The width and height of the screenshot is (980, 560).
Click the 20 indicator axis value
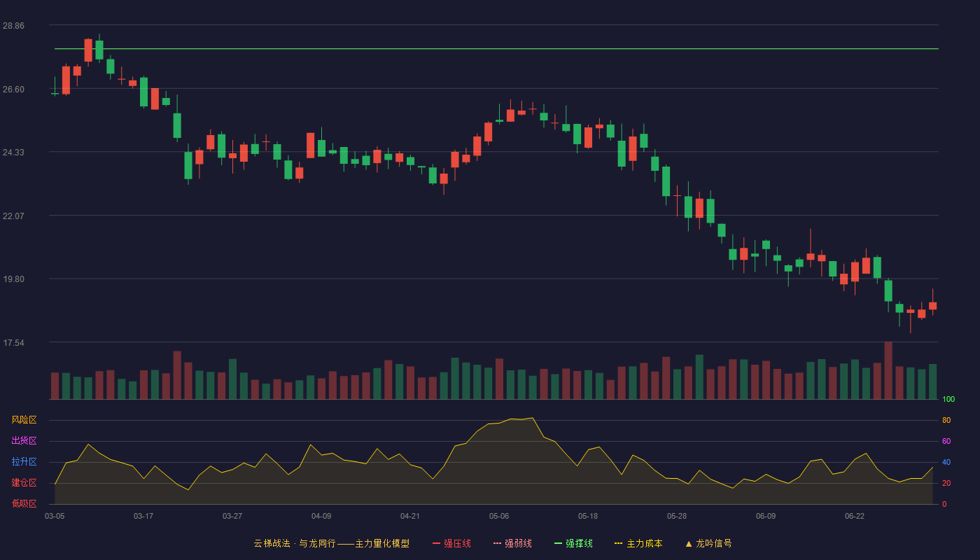tap(946, 484)
